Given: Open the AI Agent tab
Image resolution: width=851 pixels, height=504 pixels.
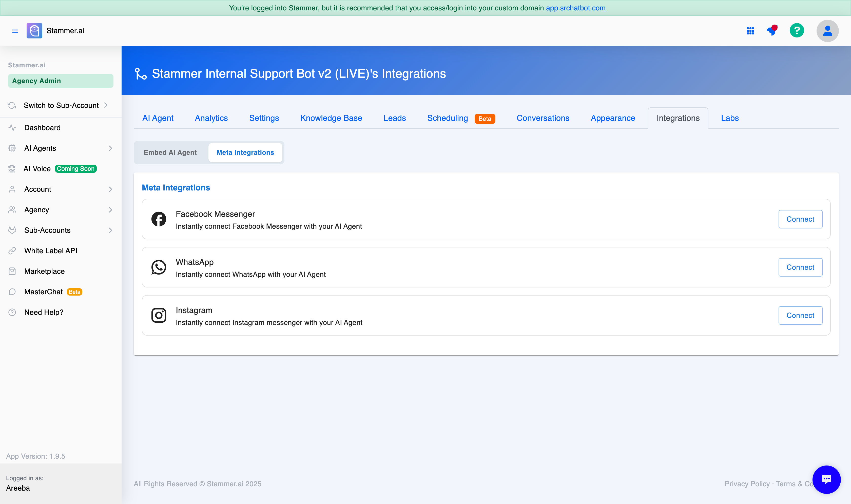Looking at the screenshot, I should tap(158, 118).
